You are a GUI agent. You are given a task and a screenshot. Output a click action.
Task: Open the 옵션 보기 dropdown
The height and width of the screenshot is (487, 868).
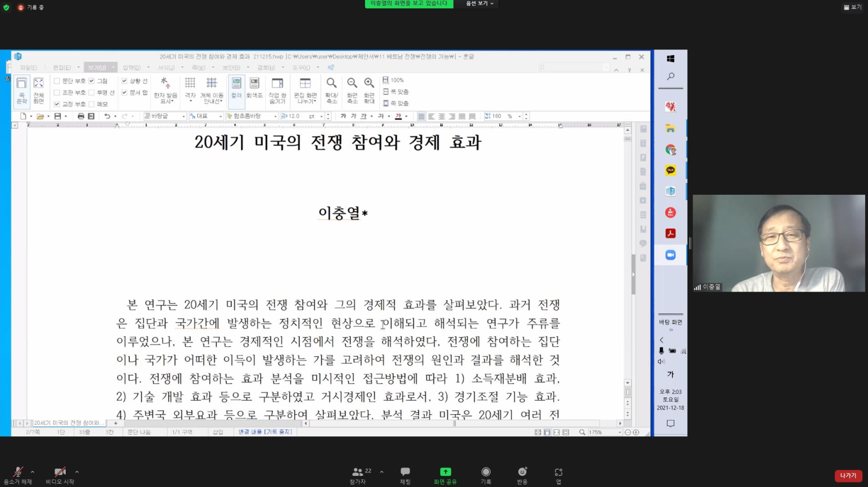[x=480, y=4]
